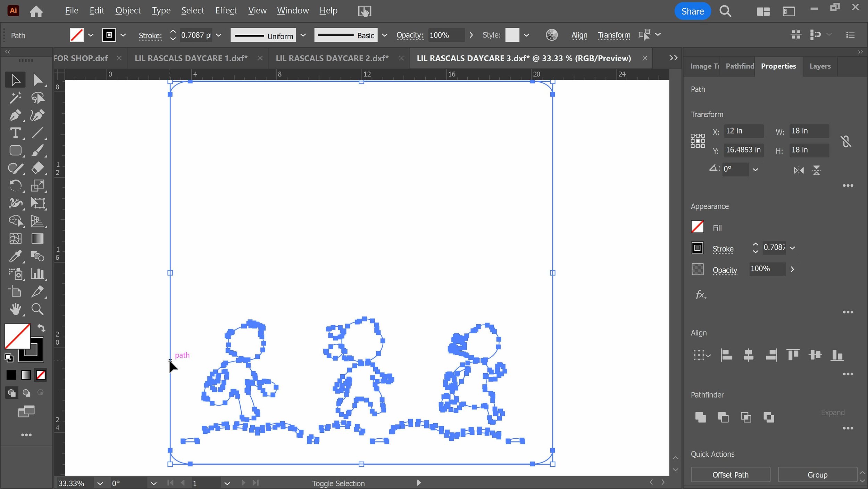The image size is (868, 489).
Task: Toggle constrain width and height proportions
Action: [x=846, y=141]
